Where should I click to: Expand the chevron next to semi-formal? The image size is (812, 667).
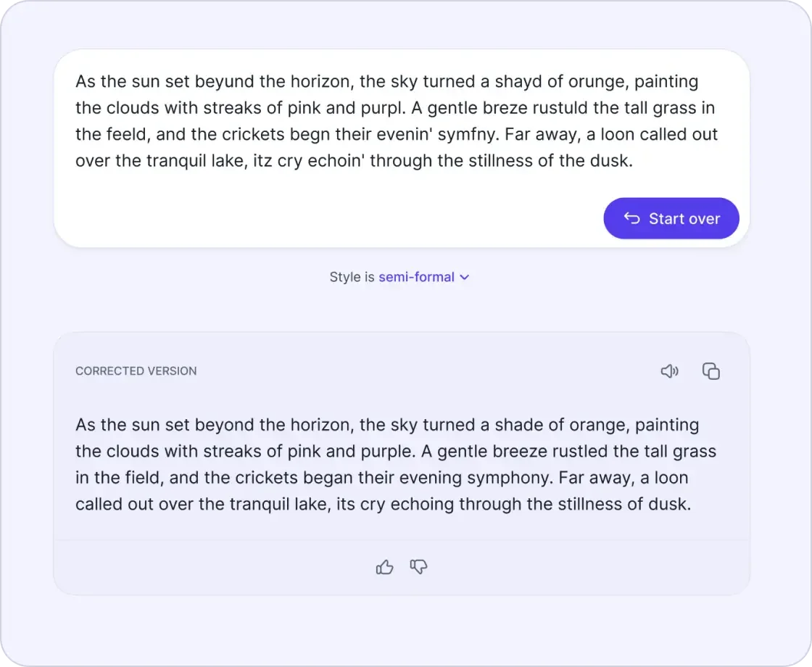pyautogui.click(x=465, y=277)
